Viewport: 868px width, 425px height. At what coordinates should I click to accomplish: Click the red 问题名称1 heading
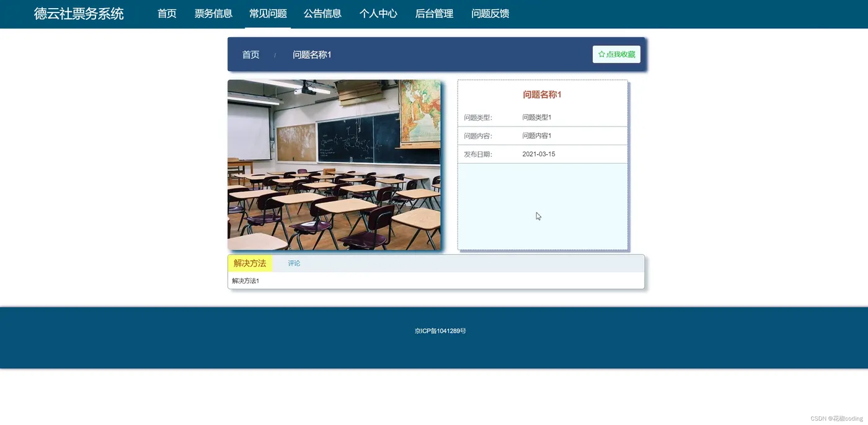[x=542, y=95]
